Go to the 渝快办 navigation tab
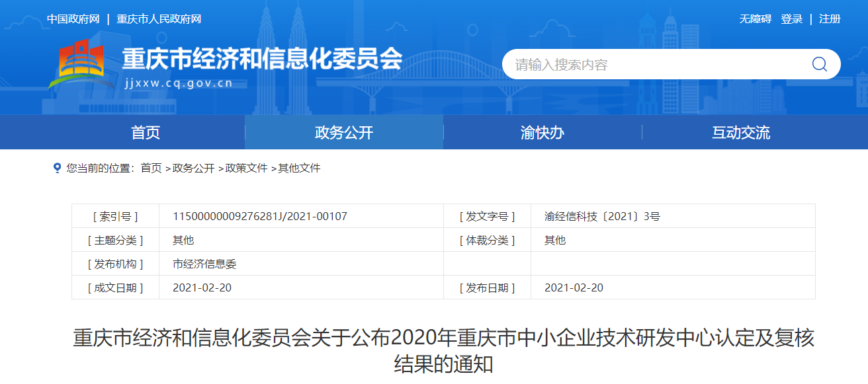Image resolution: width=868 pixels, height=384 pixels. click(x=542, y=133)
